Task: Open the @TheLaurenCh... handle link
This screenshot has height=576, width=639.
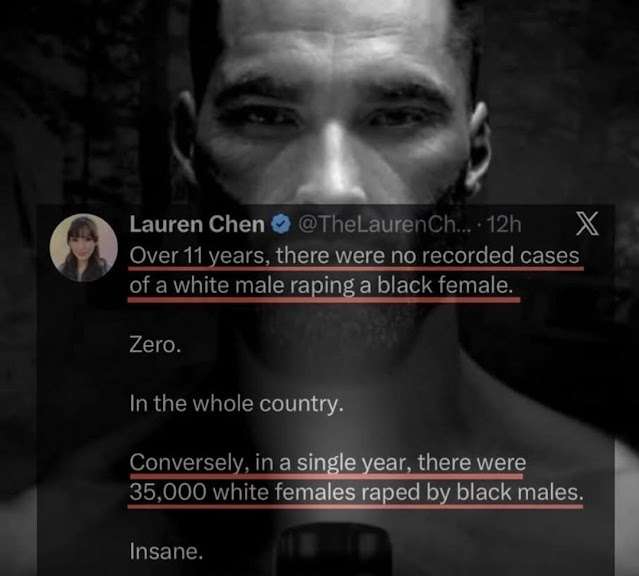Action: [x=384, y=224]
